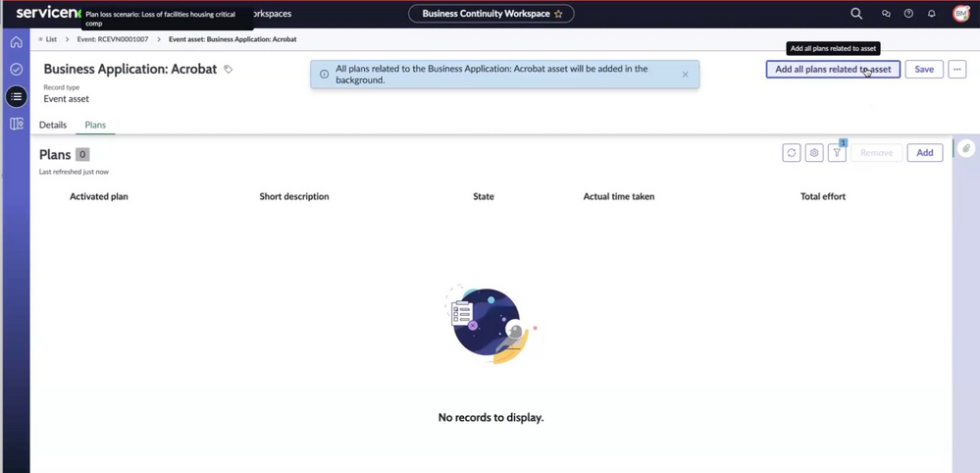Click the Plans count badge 0
Screen dimensions: 980x473
click(x=82, y=154)
